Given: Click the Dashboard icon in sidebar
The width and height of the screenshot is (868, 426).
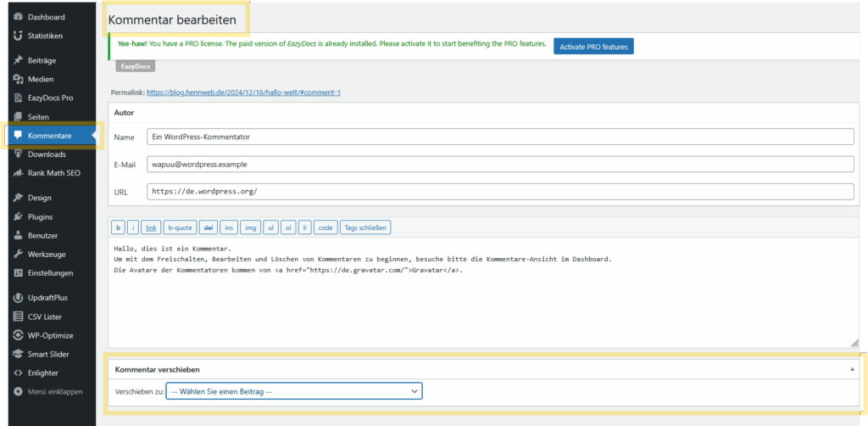Looking at the screenshot, I should 18,17.
